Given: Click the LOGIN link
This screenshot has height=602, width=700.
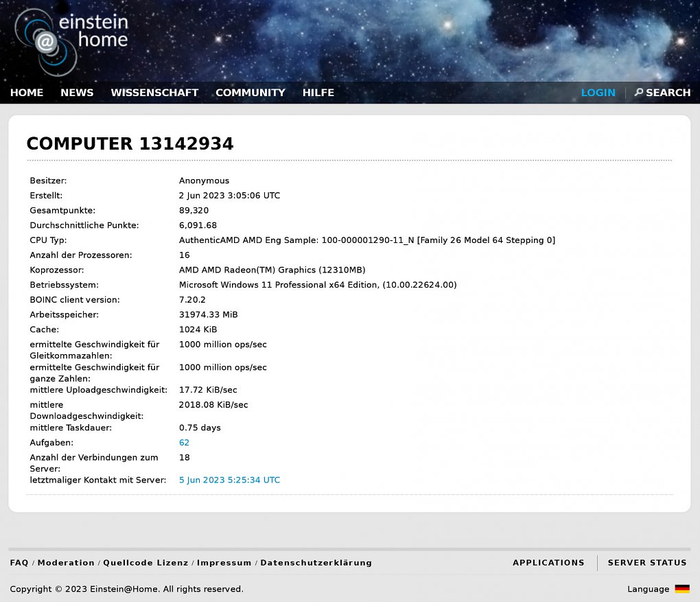Looking at the screenshot, I should tap(598, 93).
